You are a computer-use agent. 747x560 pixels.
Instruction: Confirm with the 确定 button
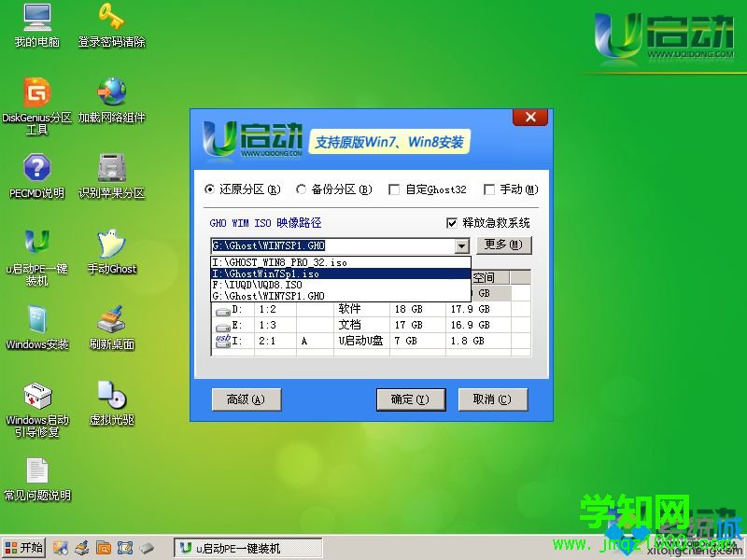[x=410, y=399]
